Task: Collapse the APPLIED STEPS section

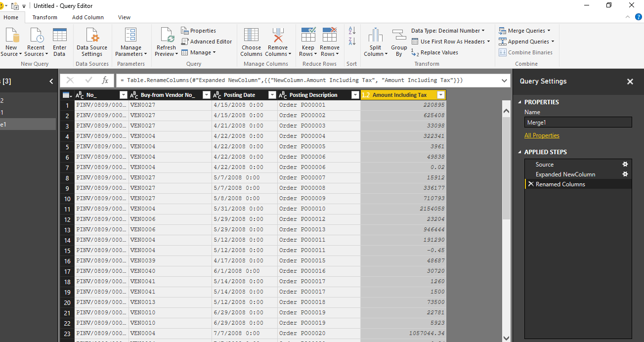Action: (x=520, y=152)
